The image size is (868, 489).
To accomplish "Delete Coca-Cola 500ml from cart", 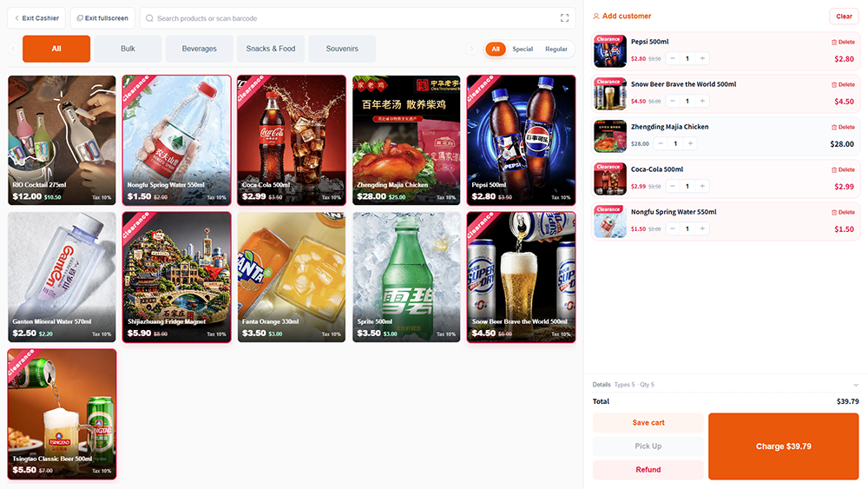I will point(843,170).
